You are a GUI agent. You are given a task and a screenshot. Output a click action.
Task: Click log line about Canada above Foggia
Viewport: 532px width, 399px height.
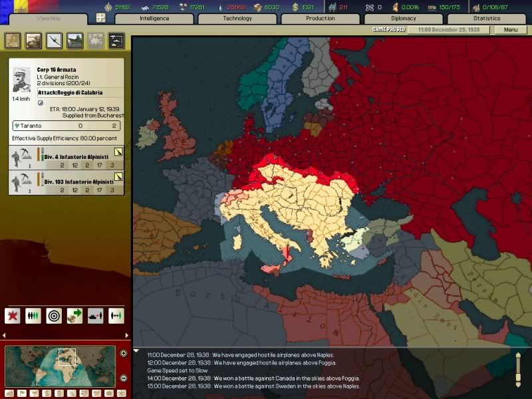tap(253, 378)
